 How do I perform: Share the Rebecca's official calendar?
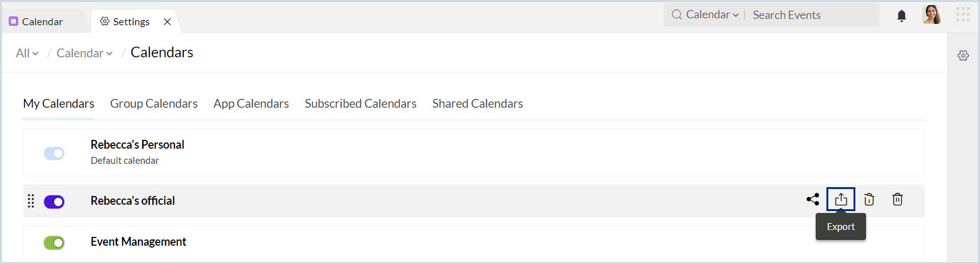[813, 200]
